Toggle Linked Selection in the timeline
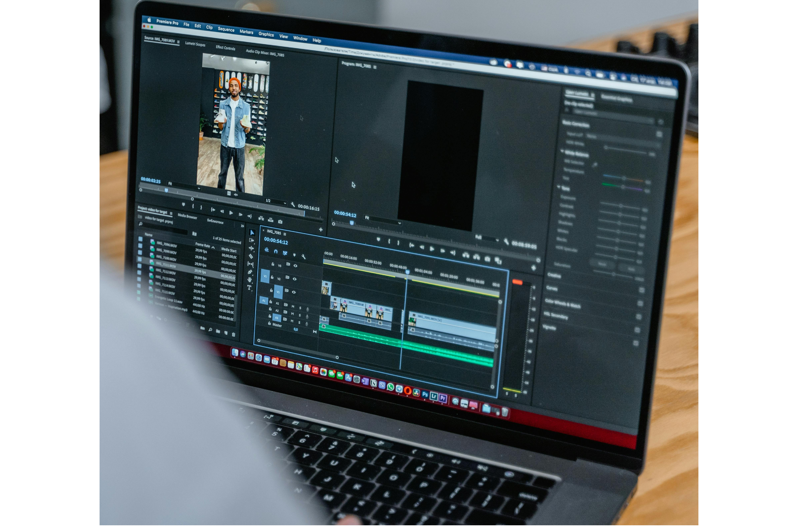Viewport: 798px width, 532px height. click(285, 253)
